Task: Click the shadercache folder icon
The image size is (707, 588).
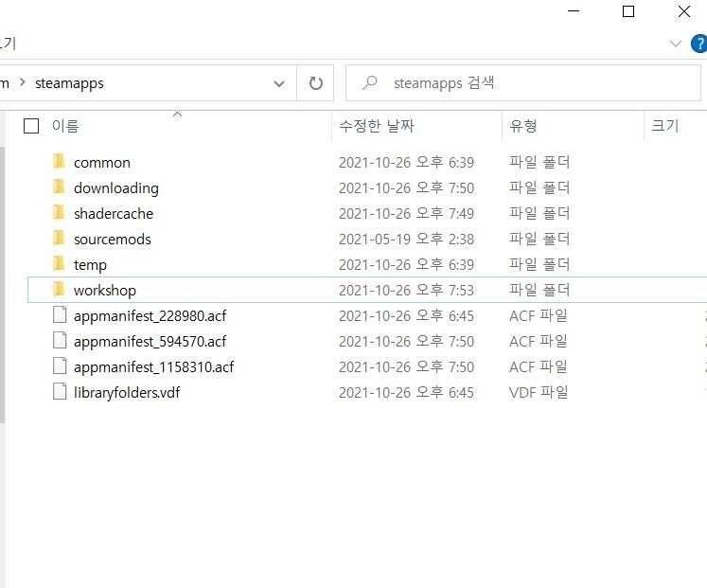Action: tap(59, 212)
